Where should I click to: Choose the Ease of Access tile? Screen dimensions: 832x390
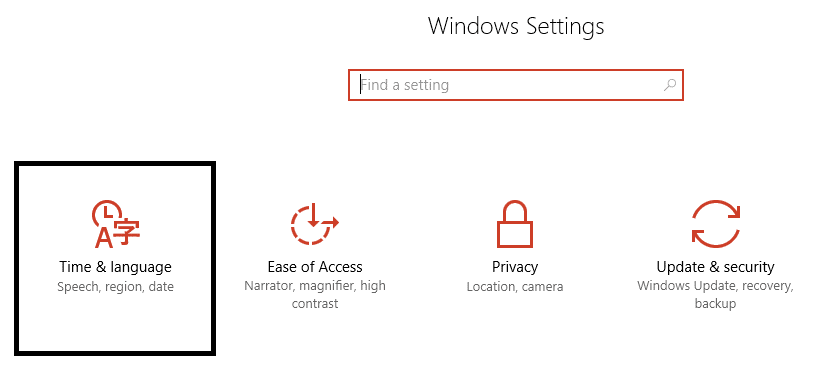coord(315,258)
